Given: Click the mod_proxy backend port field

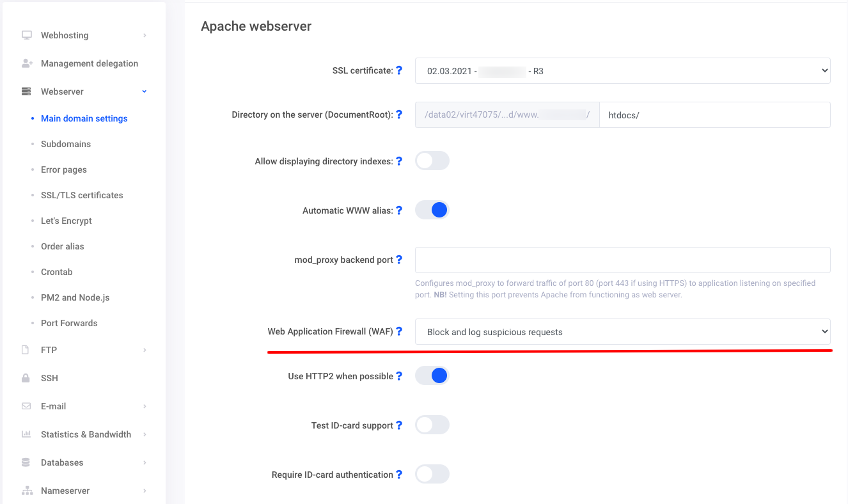Looking at the screenshot, I should (622, 260).
